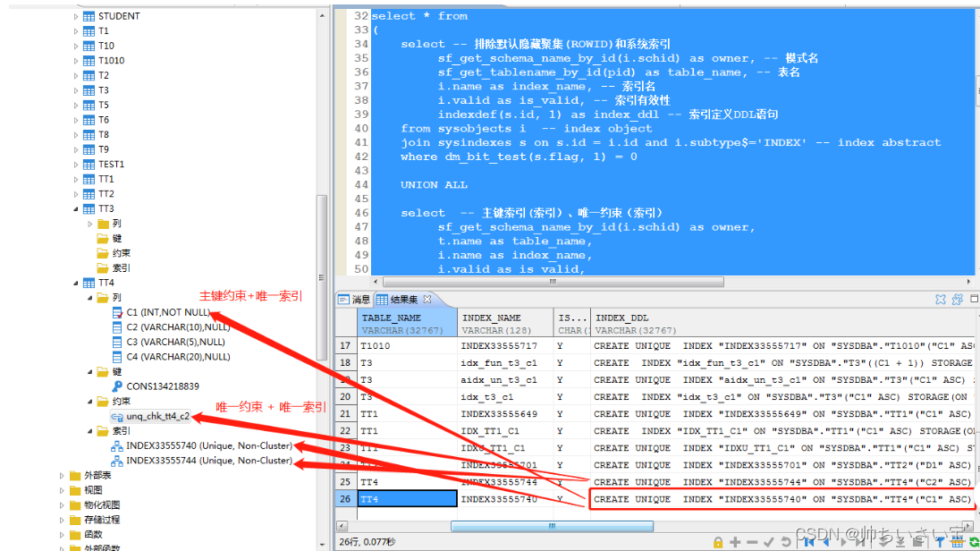Click the add row plus icon
The image size is (980, 551).
pyautogui.click(x=735, y=542)
